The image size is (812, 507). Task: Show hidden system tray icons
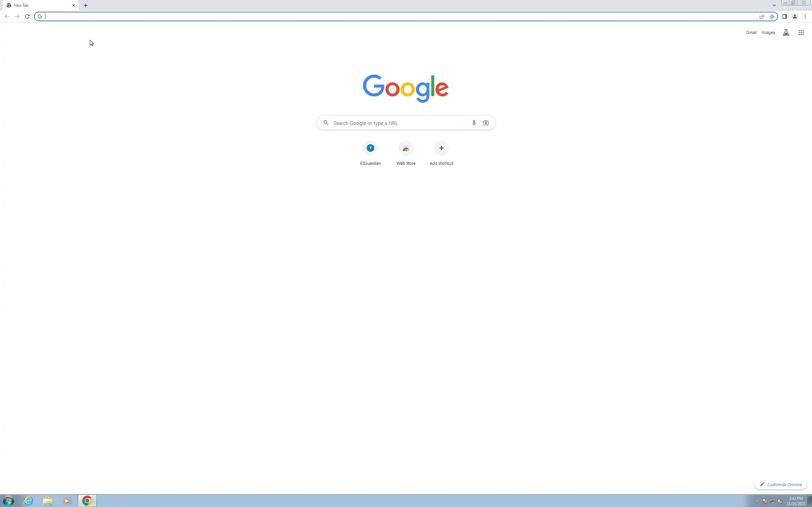tap(756, 501)
